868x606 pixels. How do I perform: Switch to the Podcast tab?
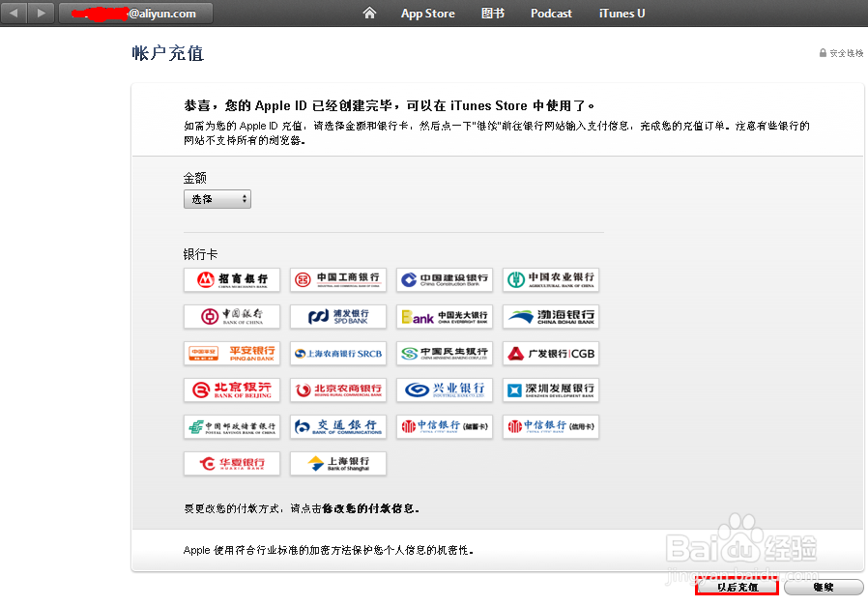[551, 14]
